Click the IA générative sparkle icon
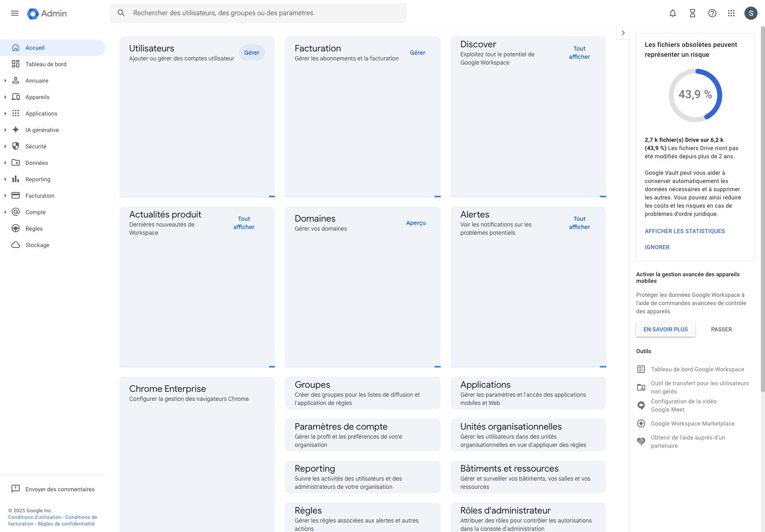The image size is (765, 532). [x=16, y=130]
